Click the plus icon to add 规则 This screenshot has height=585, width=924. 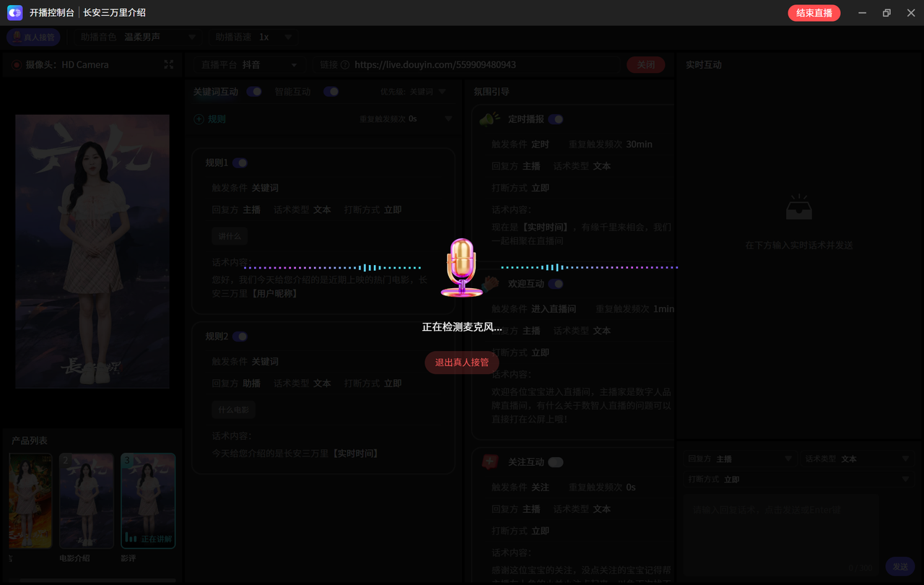(x=199, y=119)
